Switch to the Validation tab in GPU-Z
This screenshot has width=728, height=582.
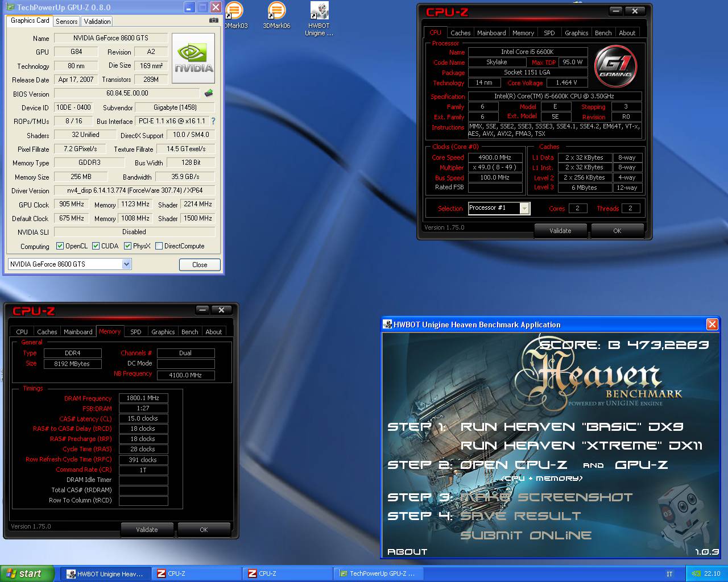97,21
